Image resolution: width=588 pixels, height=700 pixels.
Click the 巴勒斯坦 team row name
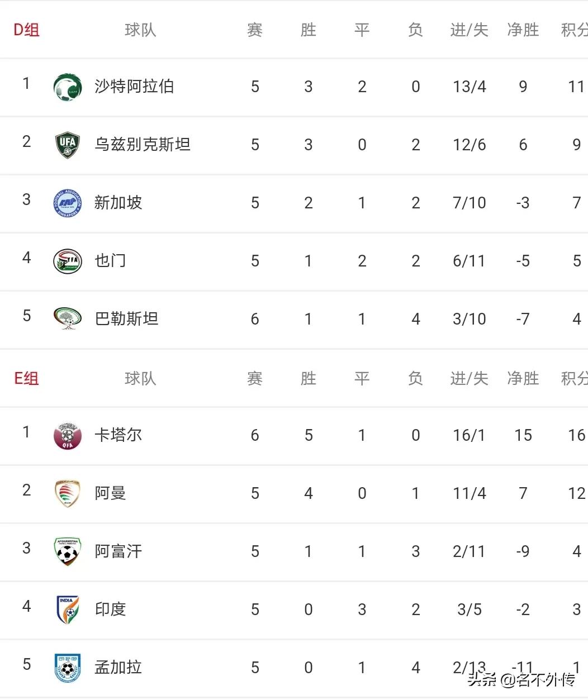pos(126,319)
